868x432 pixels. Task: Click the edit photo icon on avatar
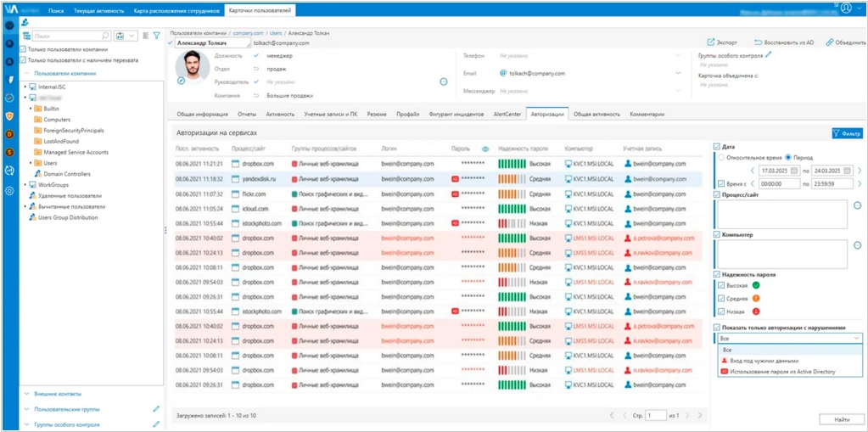(x=181, y=81)
